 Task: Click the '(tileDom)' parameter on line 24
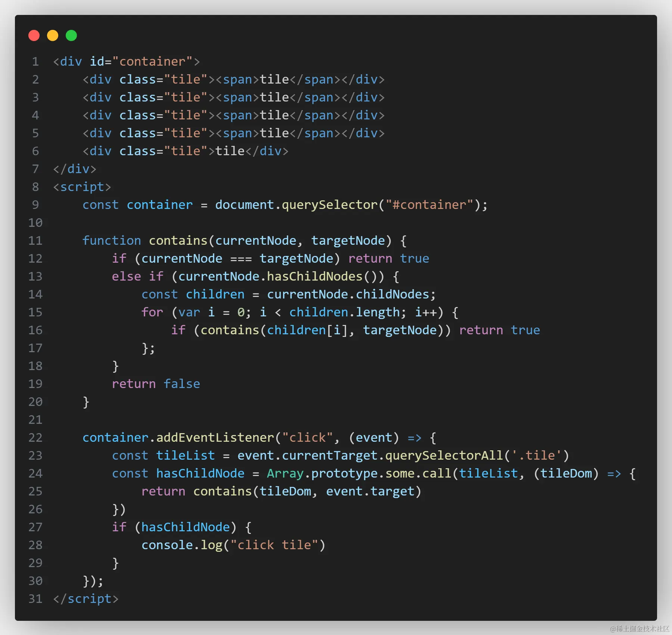coord(566,473)
